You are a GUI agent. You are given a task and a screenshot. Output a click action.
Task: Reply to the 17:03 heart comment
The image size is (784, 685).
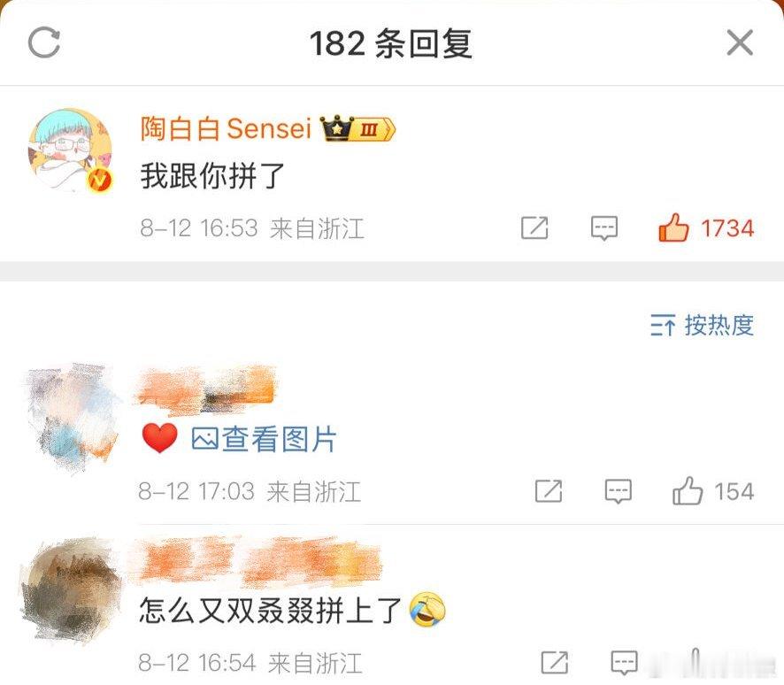(x=618, y=491)
